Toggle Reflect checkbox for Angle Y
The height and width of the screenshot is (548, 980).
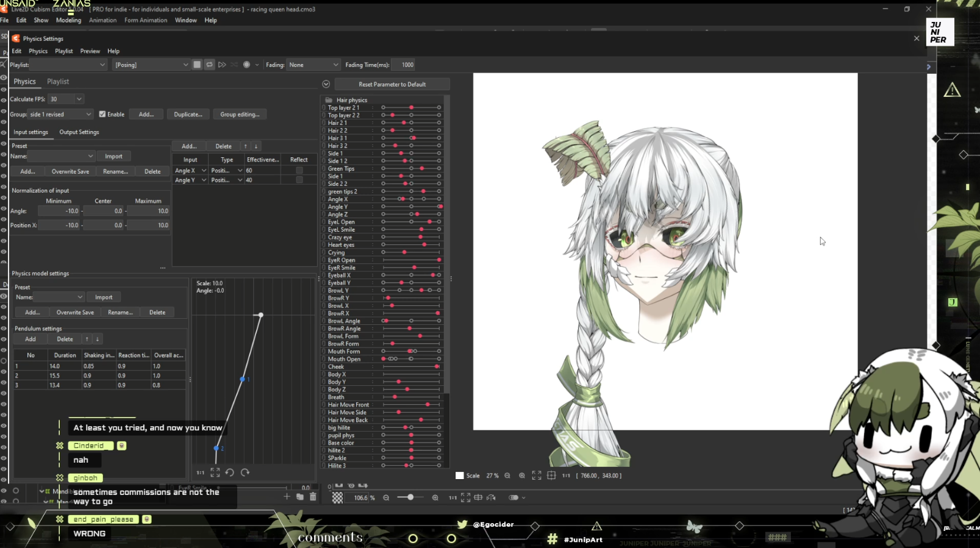(299, 180)
